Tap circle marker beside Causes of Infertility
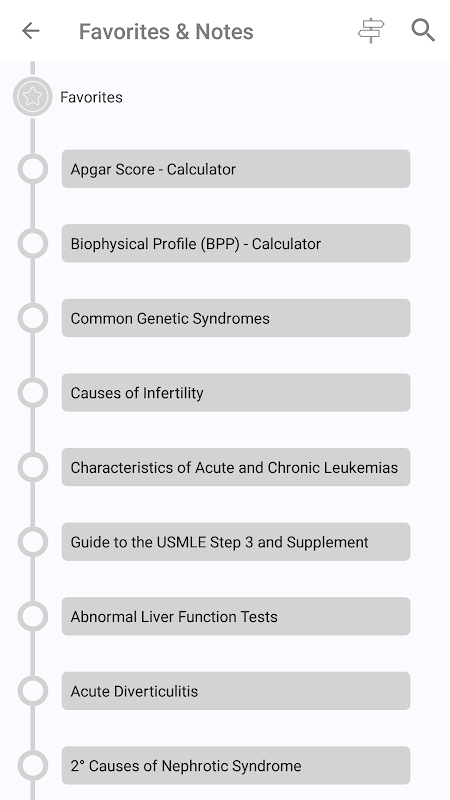Image resolution: width=450 pixels, height=800 pixels. (x=33, y=392)
